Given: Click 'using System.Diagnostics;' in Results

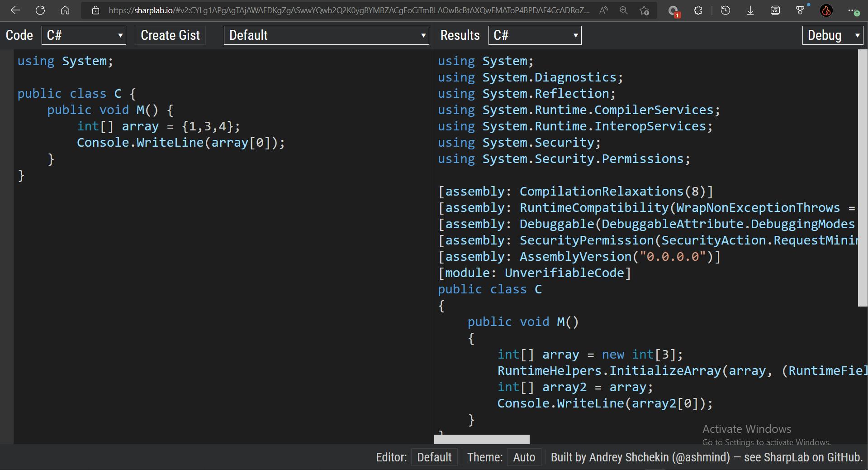Looking at the screenshot, I should click(x=531, y=77).
